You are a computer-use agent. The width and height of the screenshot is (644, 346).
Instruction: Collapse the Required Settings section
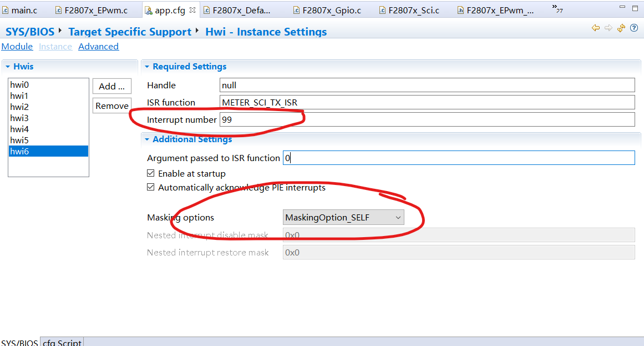(x=147, y=67)
